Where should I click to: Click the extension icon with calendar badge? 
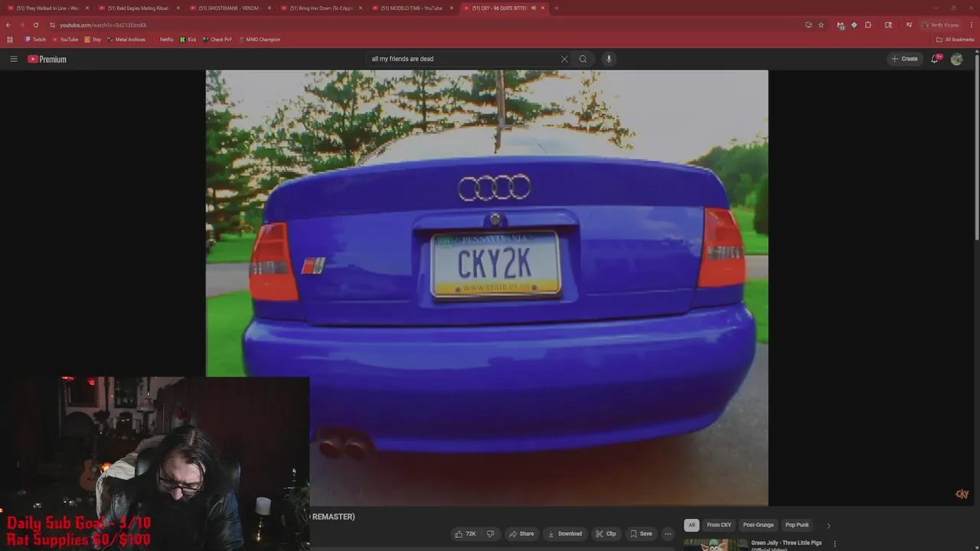pos(841,24)
